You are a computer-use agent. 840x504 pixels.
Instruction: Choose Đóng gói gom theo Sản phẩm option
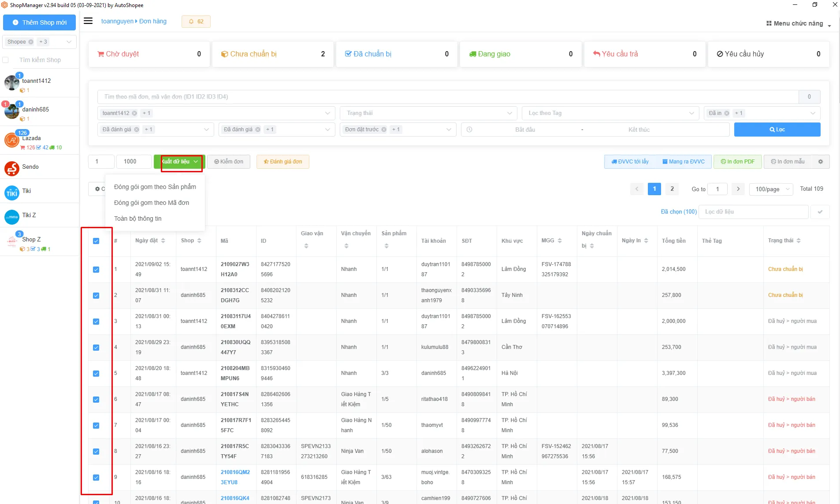click(x=155, y=187)
